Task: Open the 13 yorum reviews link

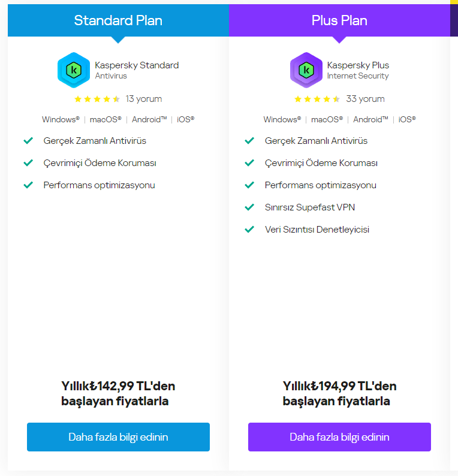Action: [143, 99]
